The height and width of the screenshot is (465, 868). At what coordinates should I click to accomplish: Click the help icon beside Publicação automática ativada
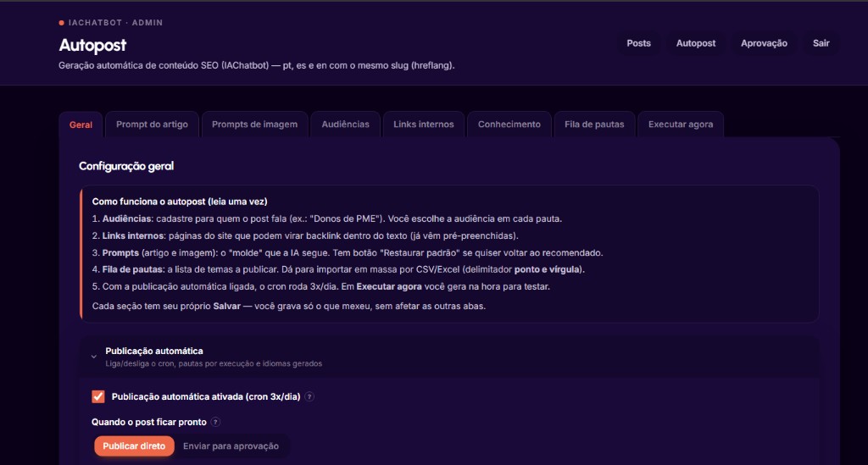pos(309,396)
